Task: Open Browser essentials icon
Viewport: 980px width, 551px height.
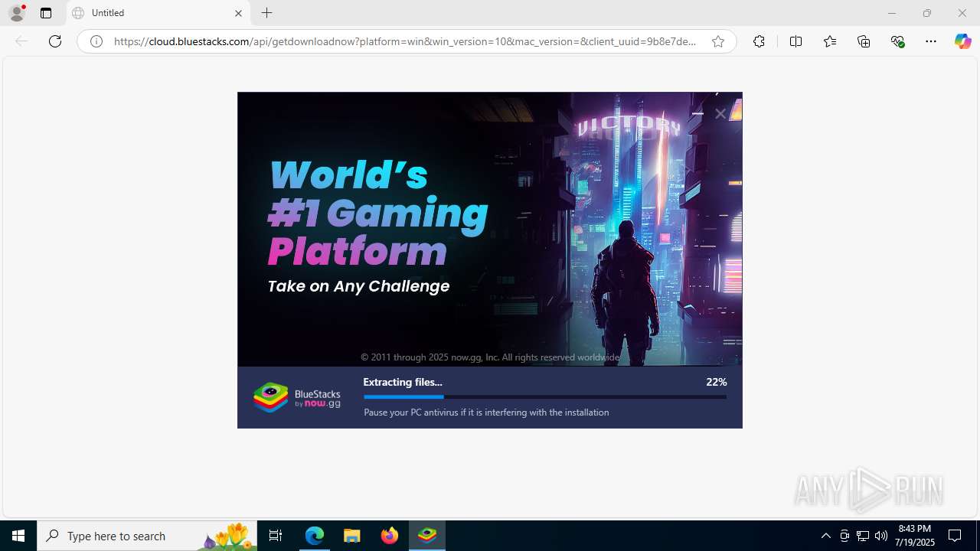Action: coord(897,41)
